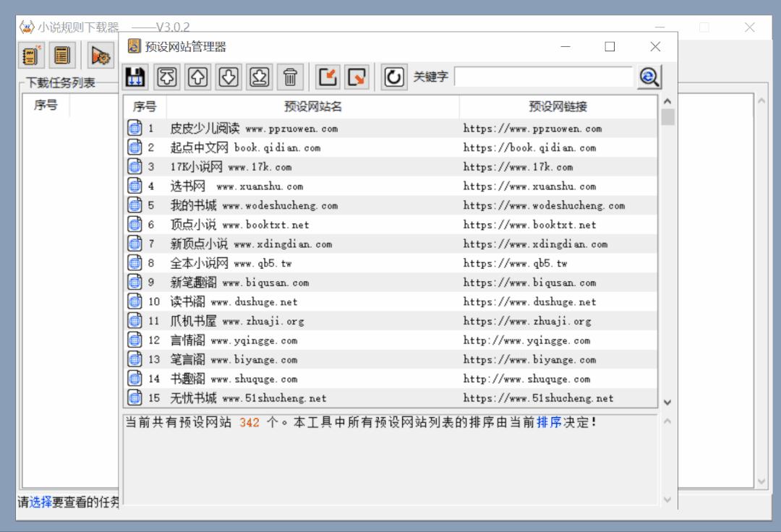Select the 爪机书屋 www.zhuaji.org row

coord(237,321)
